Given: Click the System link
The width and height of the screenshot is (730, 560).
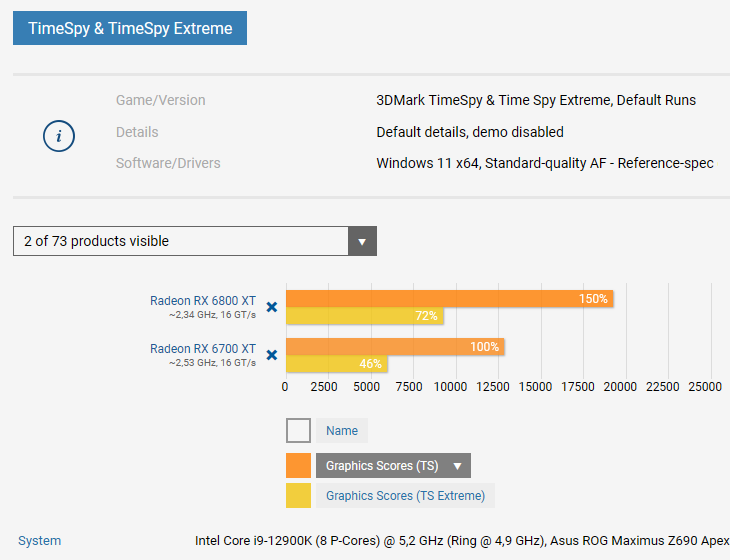Looking at the screenshot, I should (x=40, y=541).
